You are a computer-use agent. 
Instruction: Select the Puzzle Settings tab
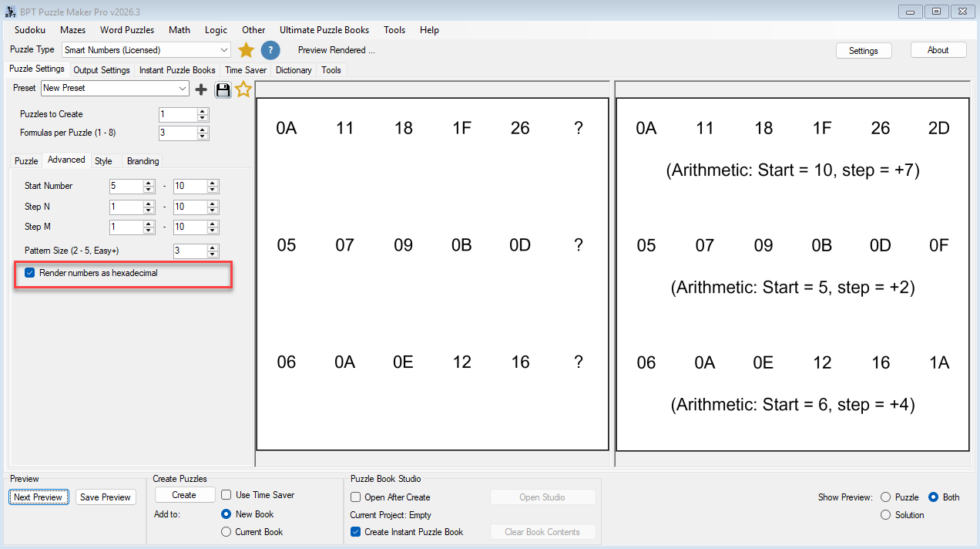click(x=36, y=69)
